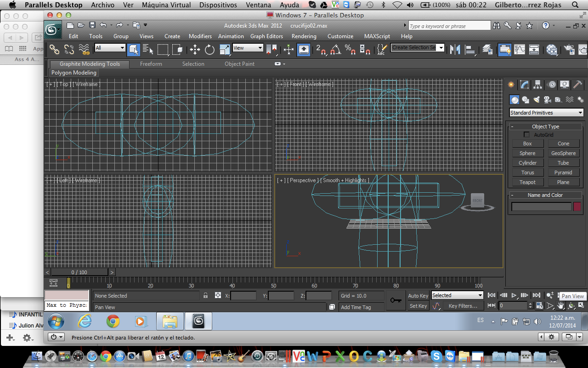This screenshot has width=588, height=368.
Task: Toggle the Percent Snap button
Action: click(x=350, y=49)
